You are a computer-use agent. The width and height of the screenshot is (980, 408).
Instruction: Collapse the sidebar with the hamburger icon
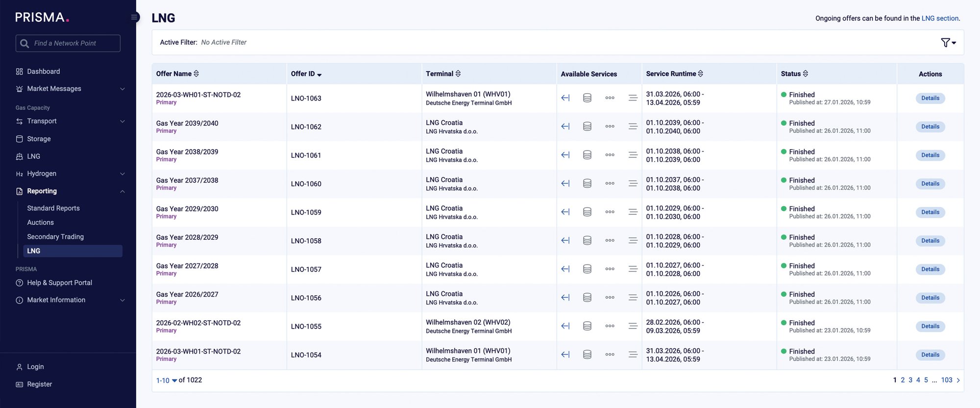coord(134,17)
